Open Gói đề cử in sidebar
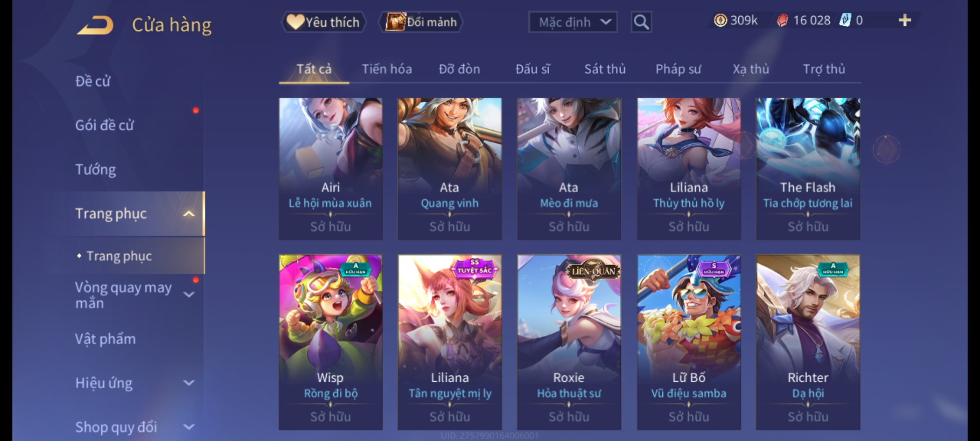 (104, 125)
